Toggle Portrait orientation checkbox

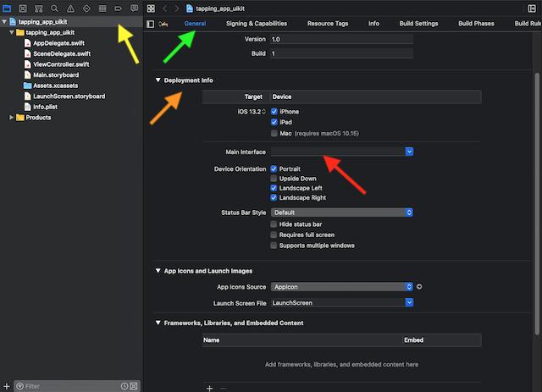pyautogui.click(x=274, y=169)
